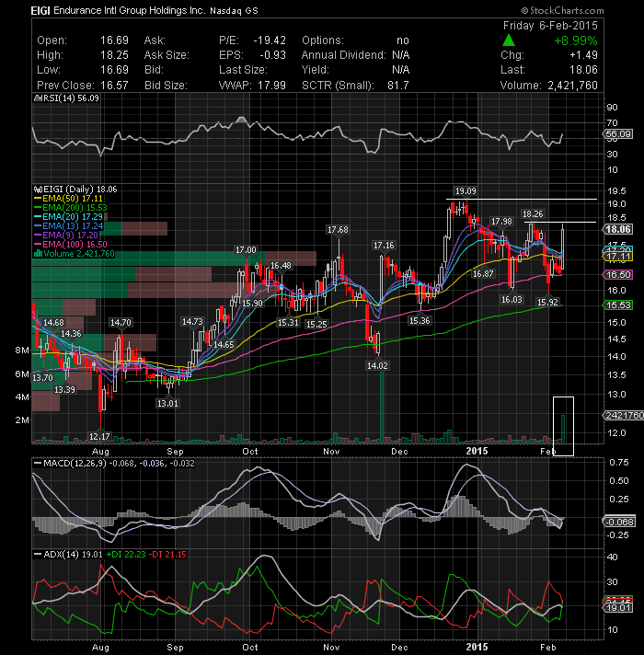
Task: Click the 14.73 price annotation
Action: tap(192, 322)
